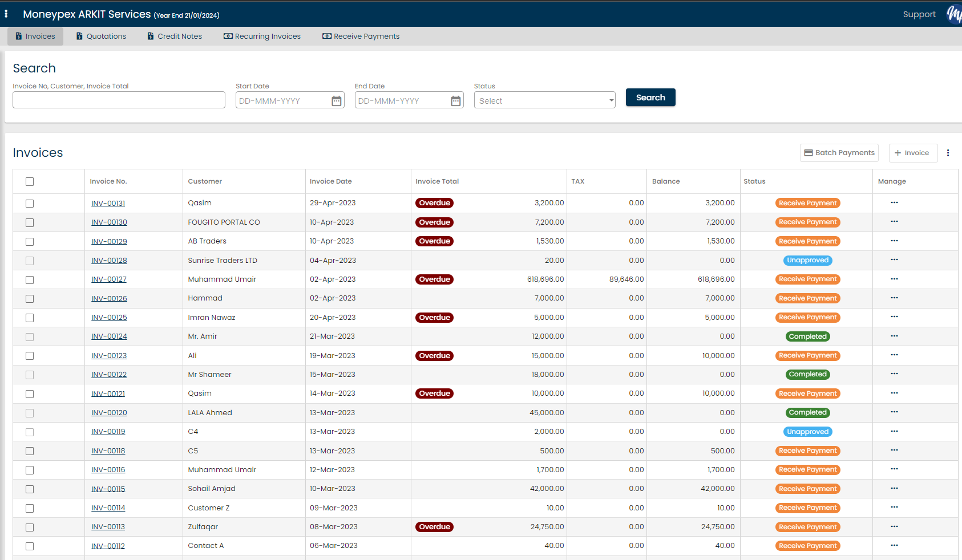Select the checkbox for invoice INV-00130
Viewport: 962px width, 560px height.
(29, 222)
